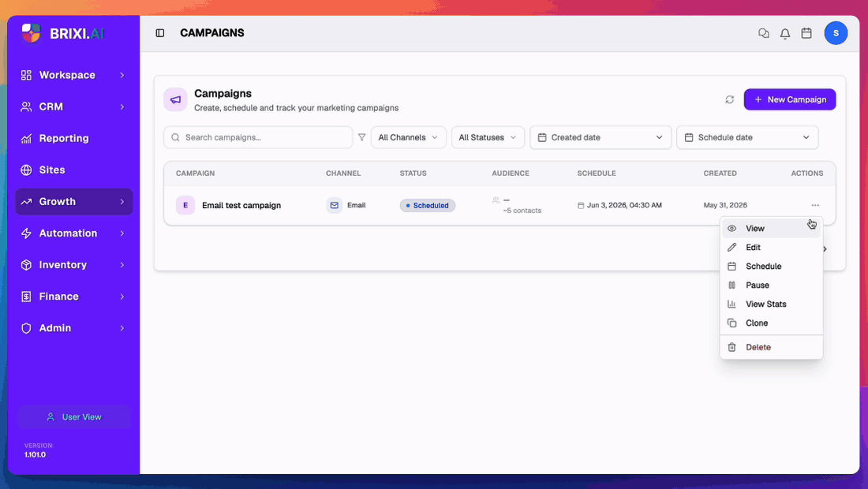This screenshot has height=489, width=868.
Task: Open the All Statuses dropdown
Action: point(488,137)
